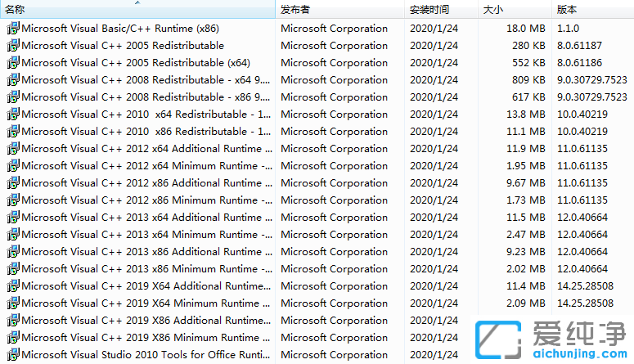Image resolution: width=634 pixels, height=364 pixels.
Task: Click the icon of Visual C++ 2005 Redistributable (x64)
Action: coord(13,63)
